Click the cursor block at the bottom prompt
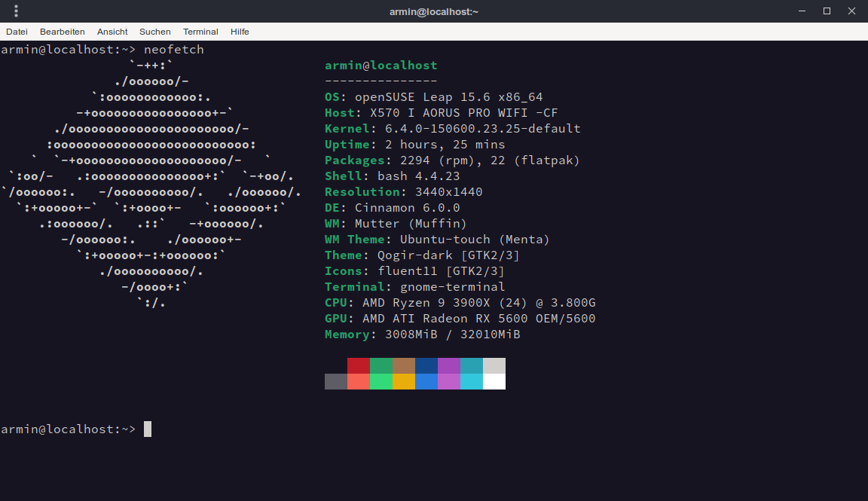868x501 pixels. pyautogui.click(x=148, y=429)
